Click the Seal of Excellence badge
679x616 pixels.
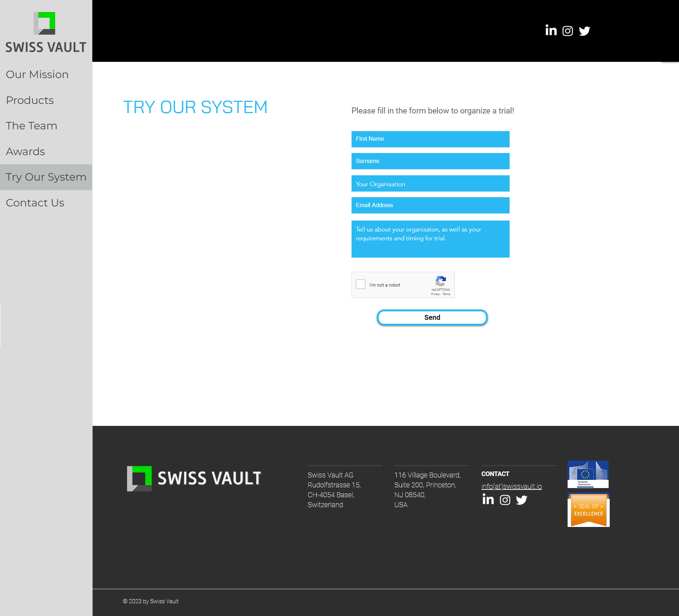(588, 510)
